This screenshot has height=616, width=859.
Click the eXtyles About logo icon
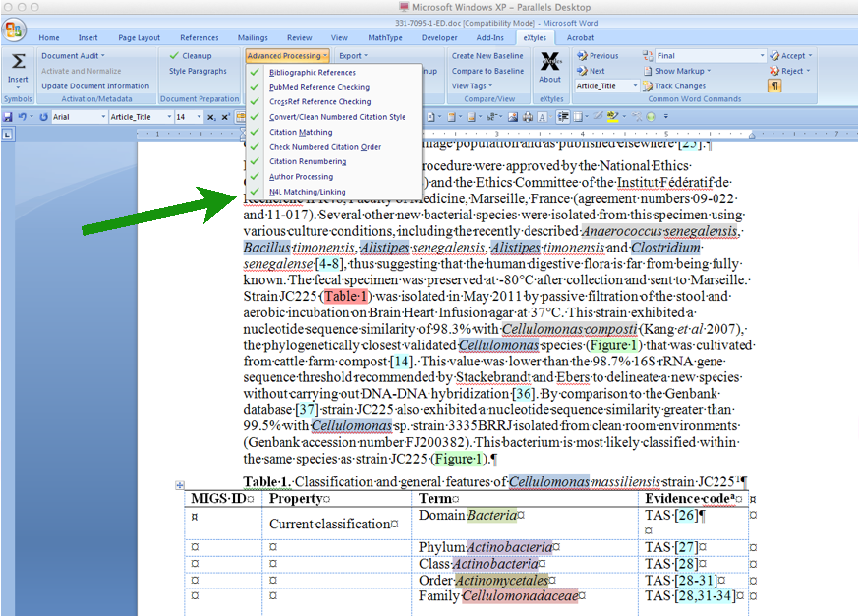tap(550, 62)
